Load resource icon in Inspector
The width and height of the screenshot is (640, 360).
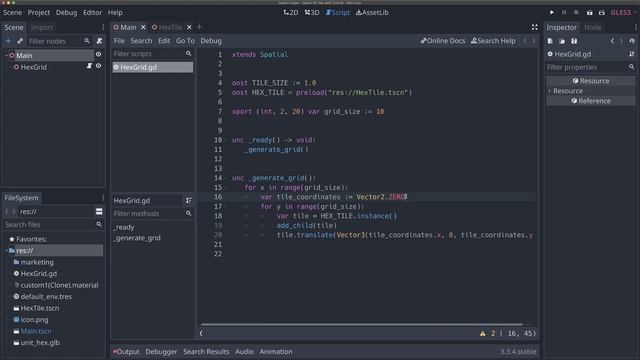(562, 41)
